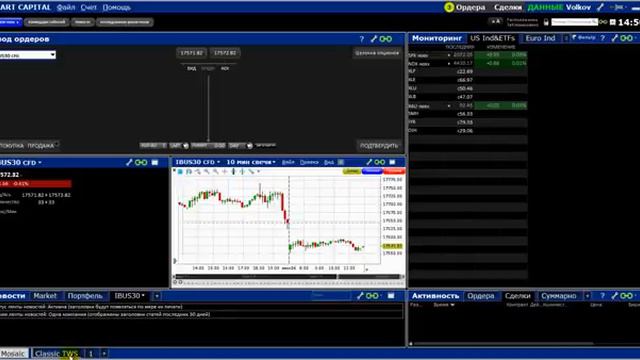Select the vertical bar tool in chart toolbar
The image size is (640, 360).
pos(233,172)
